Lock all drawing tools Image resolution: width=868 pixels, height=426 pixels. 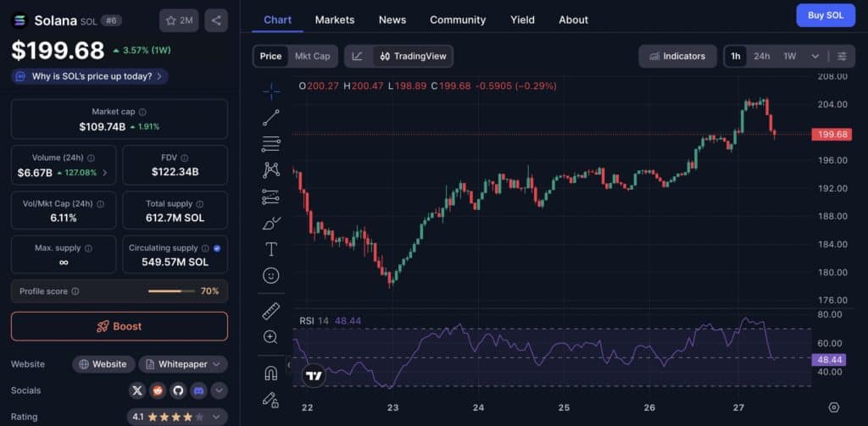pos(270,400)
